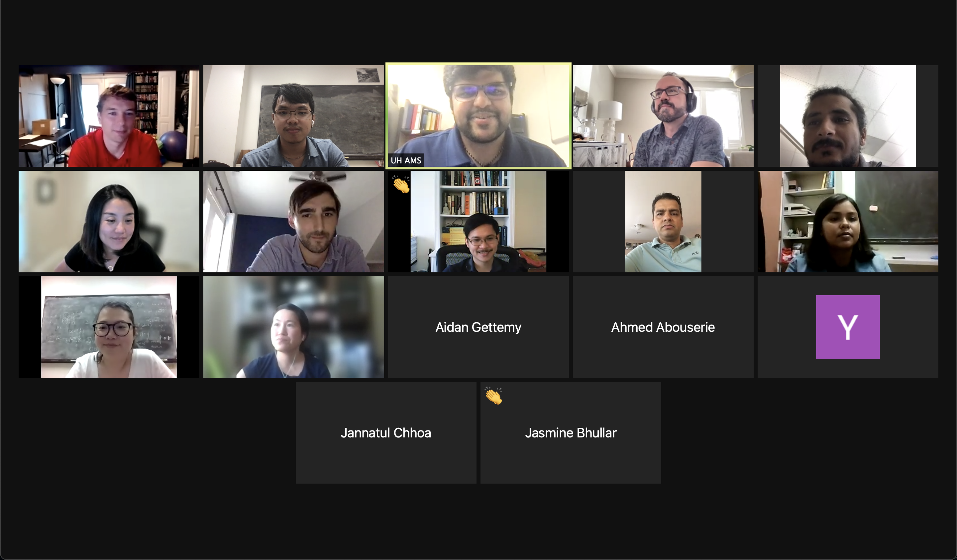
Task: Click the video of man before white bookshelf
Action: [478, 221]
